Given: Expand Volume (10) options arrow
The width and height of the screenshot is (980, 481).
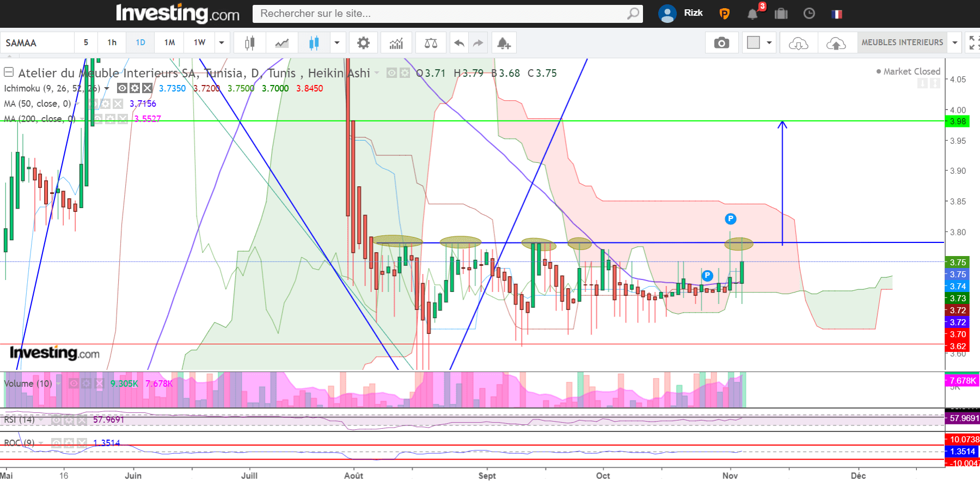Looking at the screenshot, I should point(58,383).
